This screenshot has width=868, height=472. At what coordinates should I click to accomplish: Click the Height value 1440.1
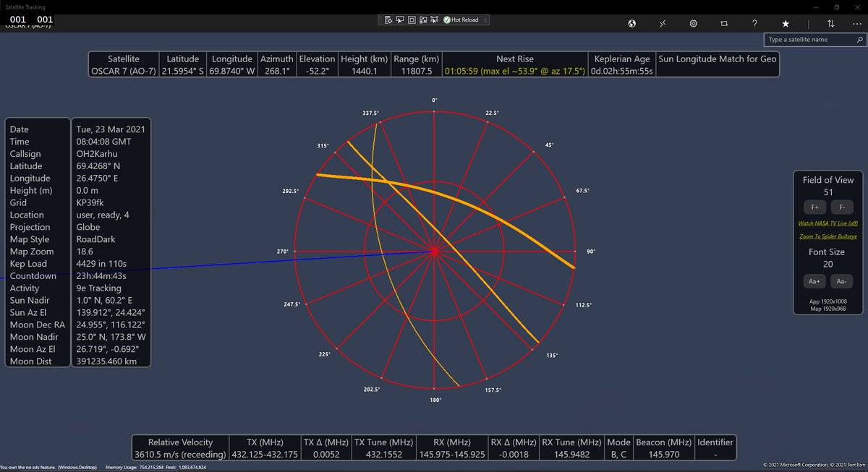(365, 72)
